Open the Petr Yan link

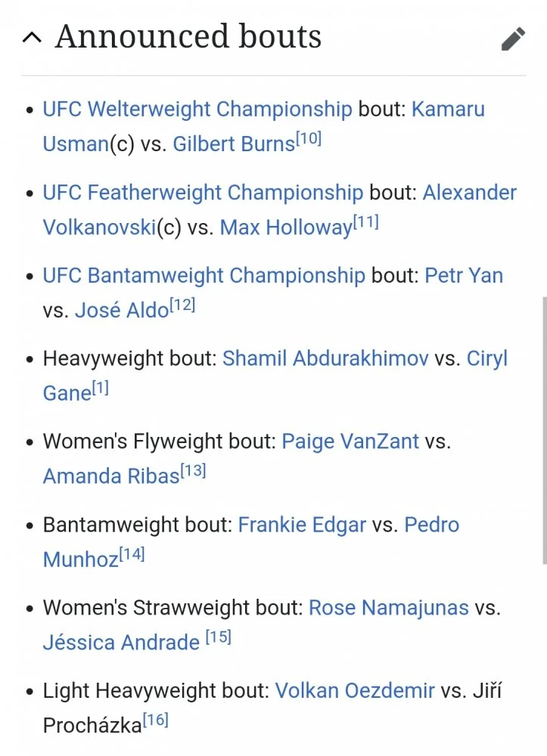point(463,275)
